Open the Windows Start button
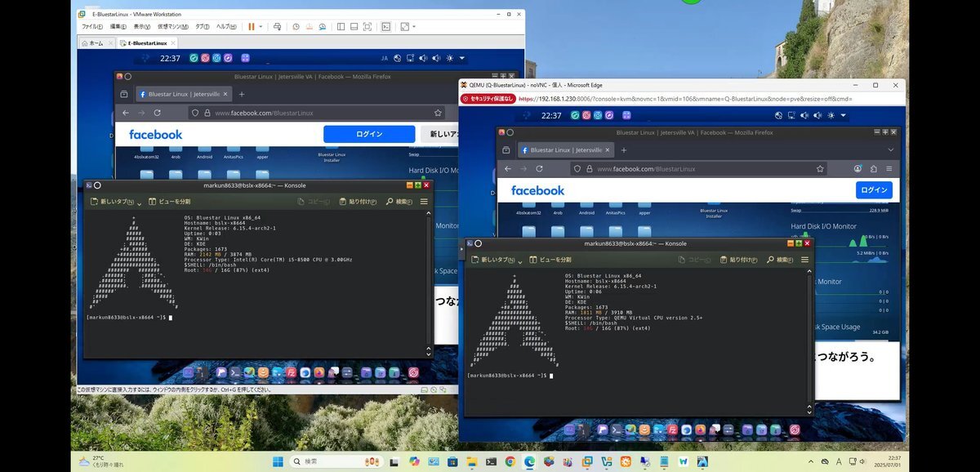980x472 pixels. coord(278,461)
